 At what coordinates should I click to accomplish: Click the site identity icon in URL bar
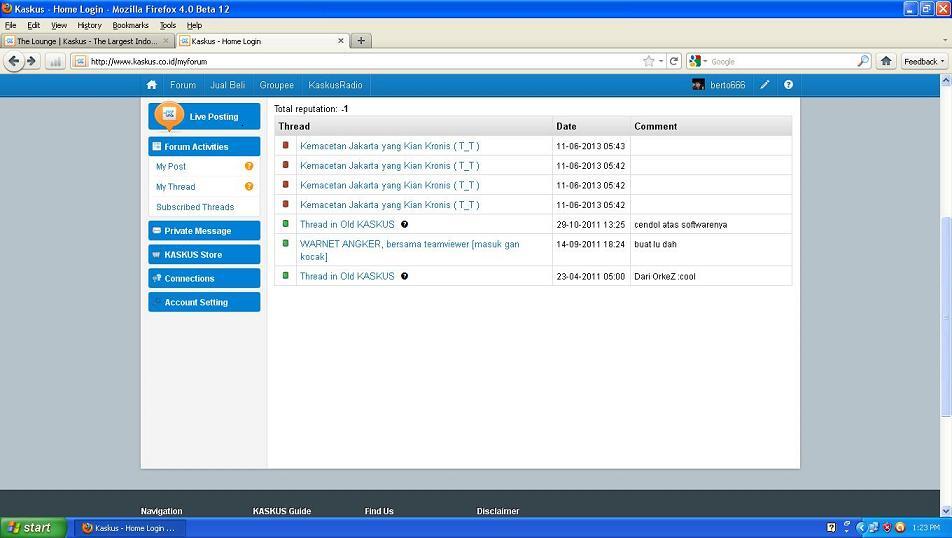pos(80,61)
